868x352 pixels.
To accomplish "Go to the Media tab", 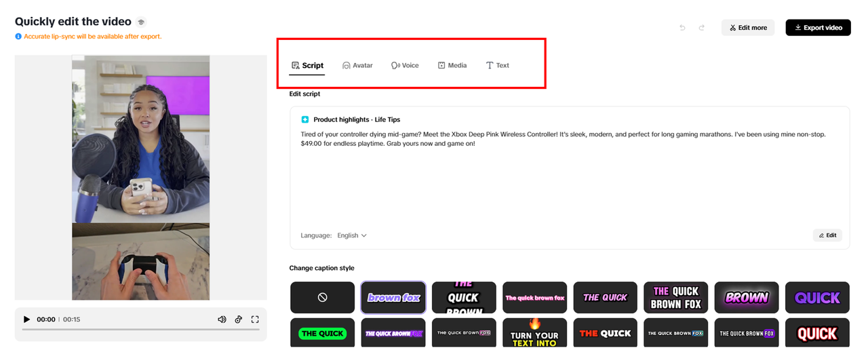I will (x=452, y=66).
